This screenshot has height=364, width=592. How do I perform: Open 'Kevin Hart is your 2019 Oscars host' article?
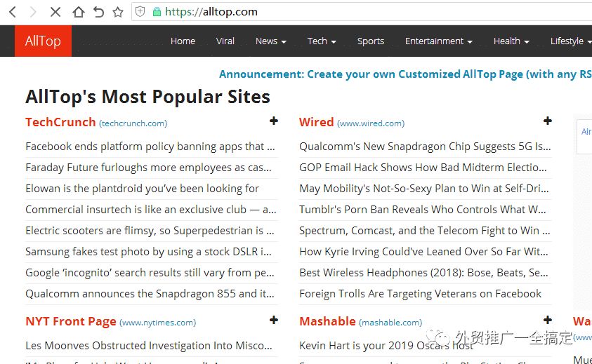point(386,346)
